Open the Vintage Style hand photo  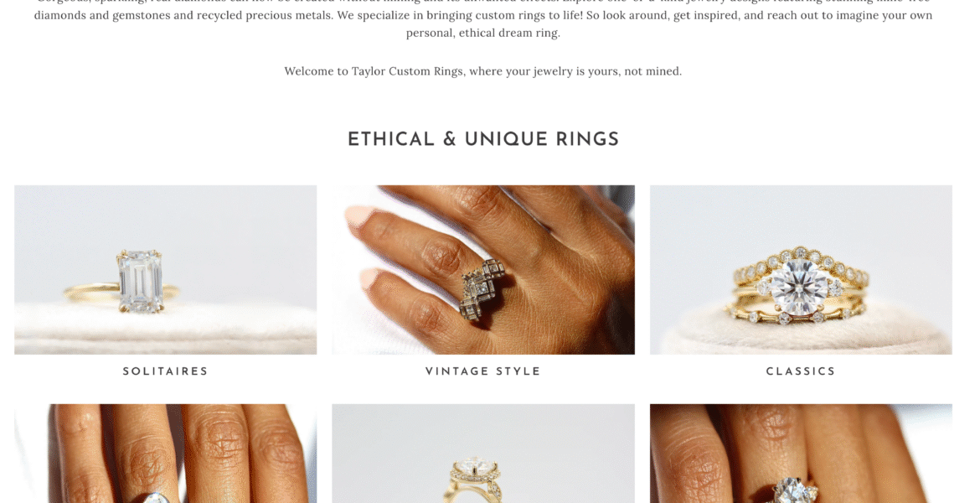(x=483, y=270)
